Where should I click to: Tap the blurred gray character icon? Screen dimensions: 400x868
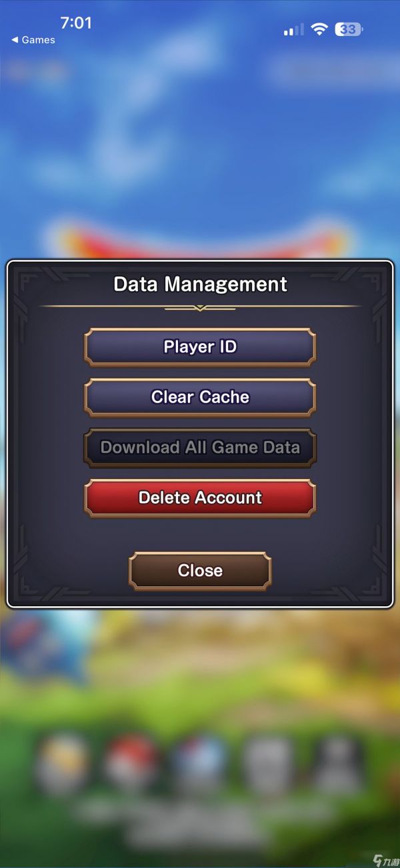pyautogui.click(x=267, y=761)
